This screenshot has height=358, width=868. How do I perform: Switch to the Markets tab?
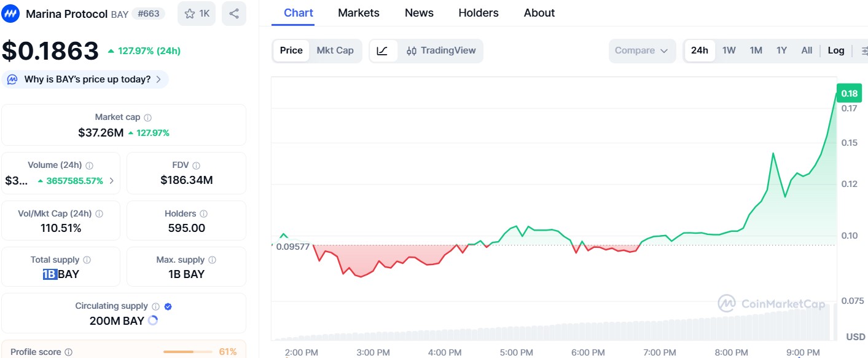click(358, 12)
